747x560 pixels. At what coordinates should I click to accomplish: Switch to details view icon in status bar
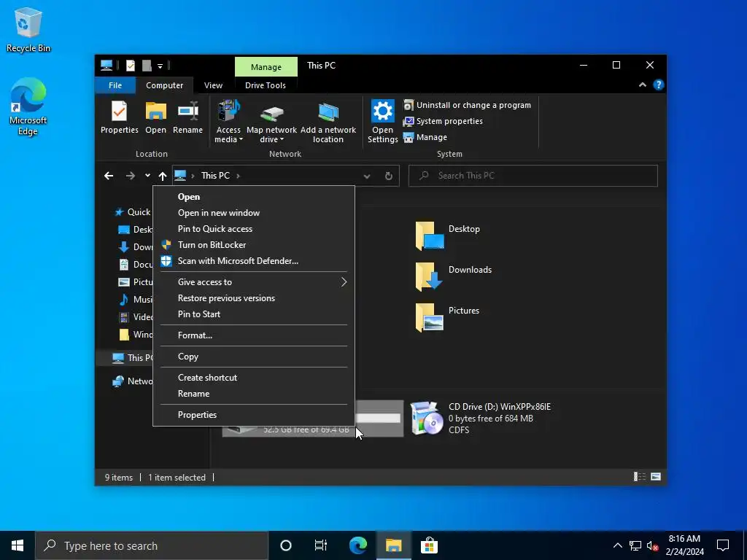pos(639,477)
